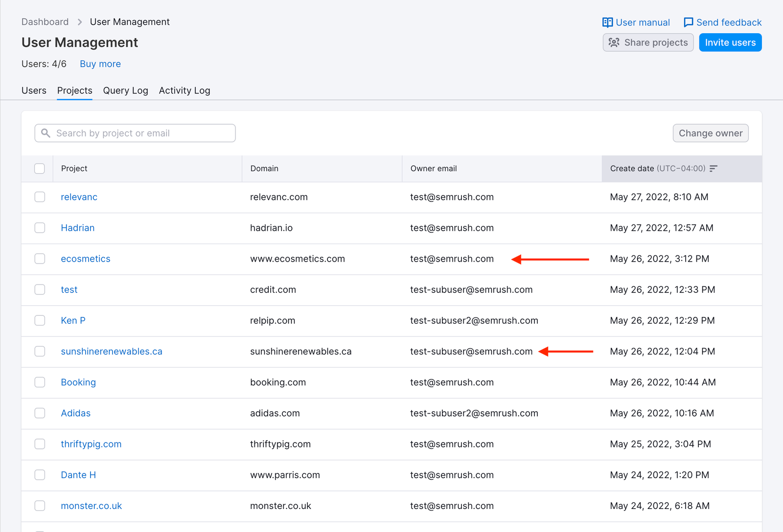Toggle the select-all checkbox in table header
783x532 pixels.
tap(40, 168)
